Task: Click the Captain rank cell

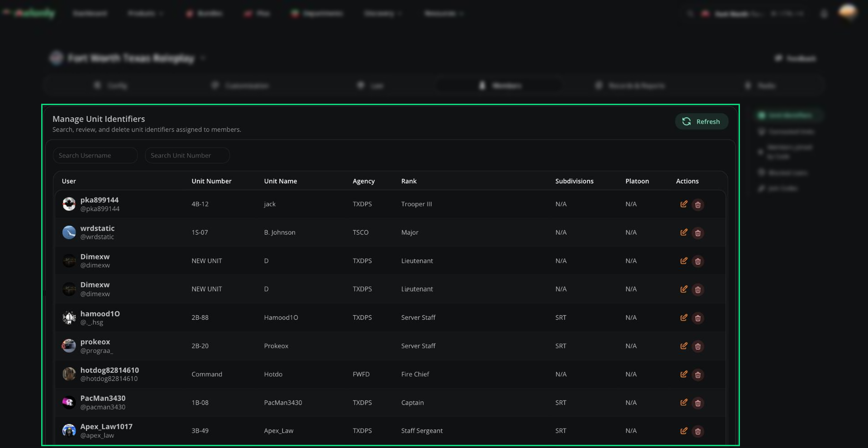Action: click(412, 403)
